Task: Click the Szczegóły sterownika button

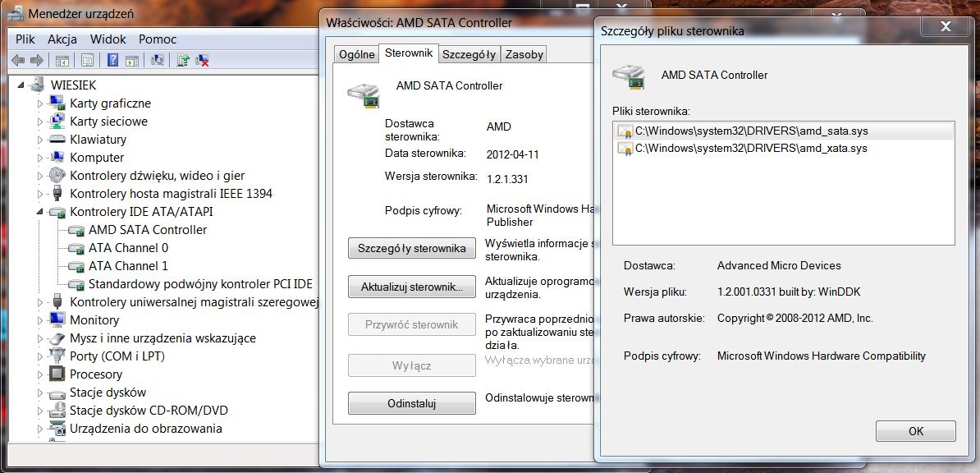Action: [x=412, y=248]
